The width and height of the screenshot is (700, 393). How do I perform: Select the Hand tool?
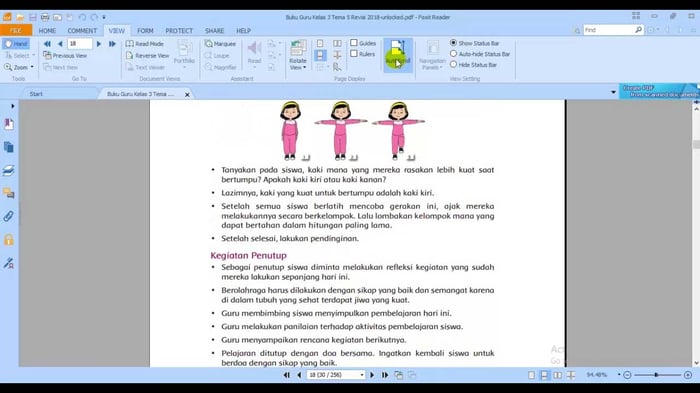(x=16, y=44)
